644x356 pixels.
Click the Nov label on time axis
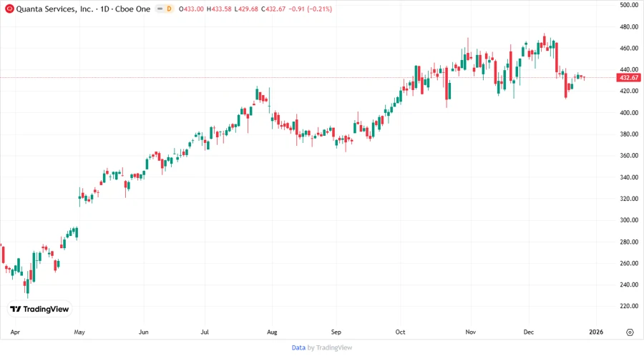(x=470, y=332)
